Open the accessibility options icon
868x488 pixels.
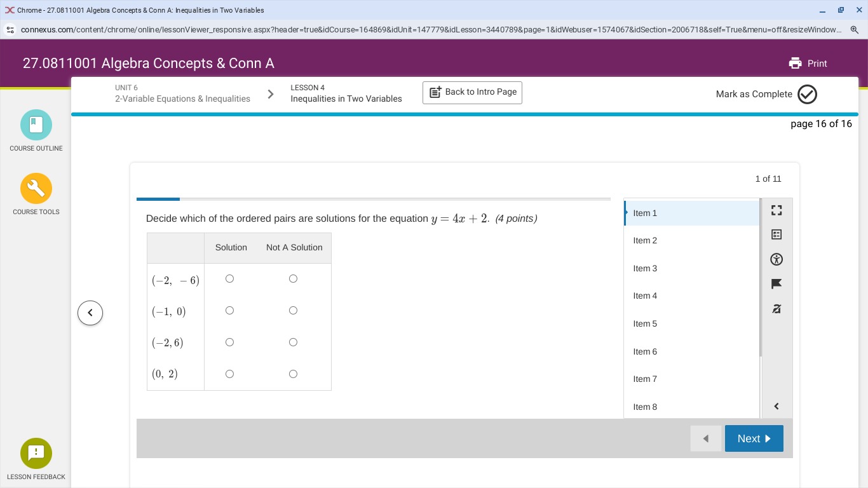pyautogui.click(x=776, y=259)
